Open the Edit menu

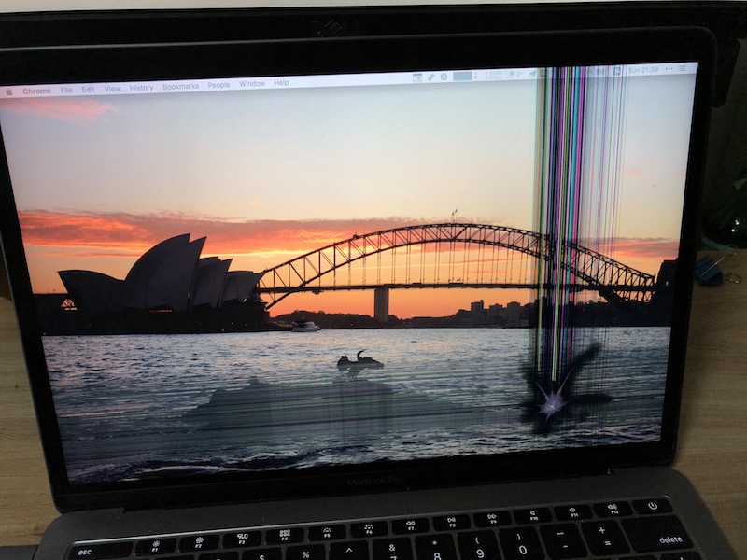[x=88, y=89]
